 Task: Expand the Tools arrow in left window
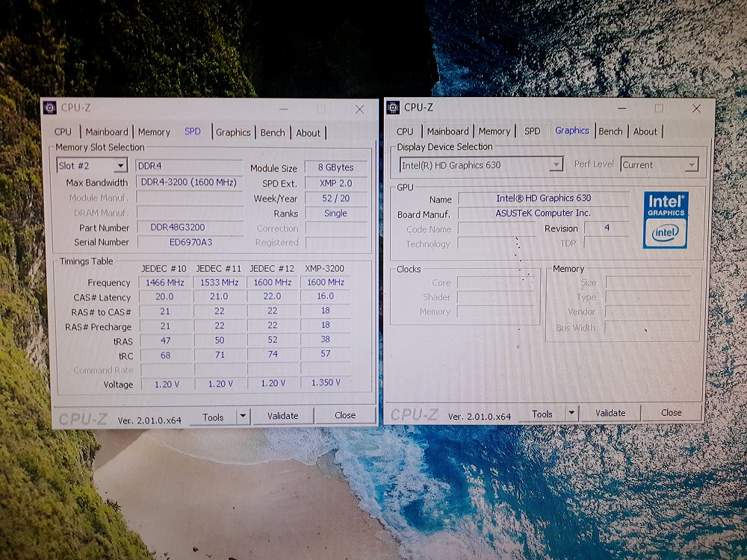(243, 417)
